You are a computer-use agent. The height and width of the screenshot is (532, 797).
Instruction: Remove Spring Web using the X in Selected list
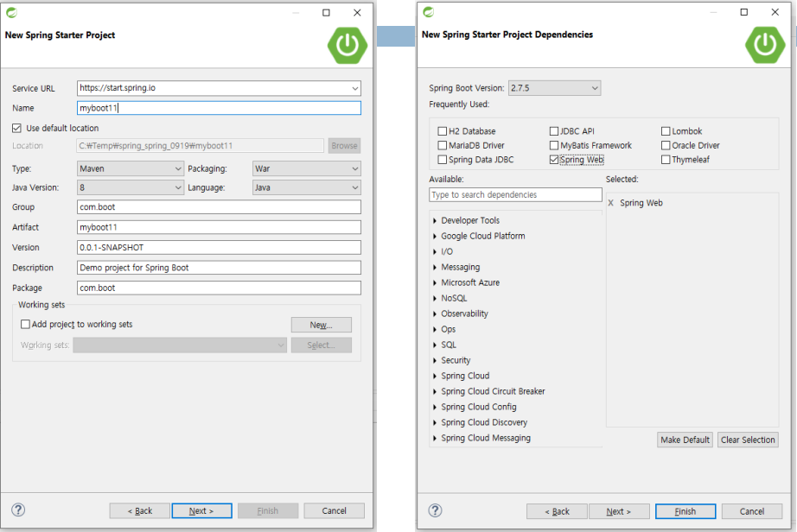point(610,203)
